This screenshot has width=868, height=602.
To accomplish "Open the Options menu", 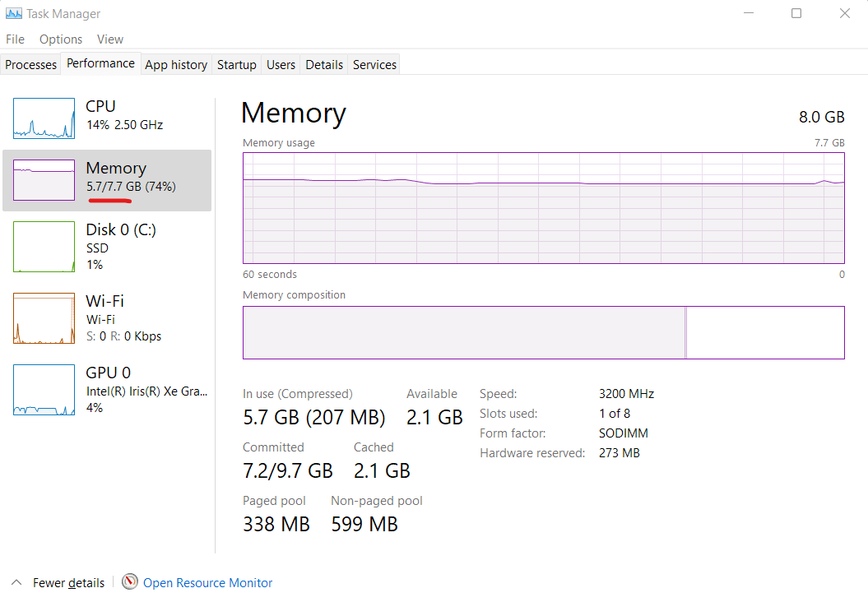I will (x=60, y=39).
